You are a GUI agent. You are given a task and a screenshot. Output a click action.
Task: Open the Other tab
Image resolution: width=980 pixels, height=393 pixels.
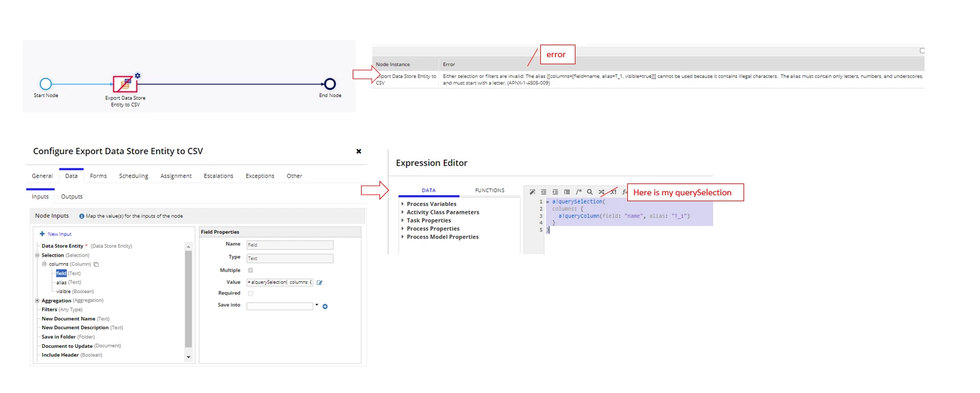[294, 176]
